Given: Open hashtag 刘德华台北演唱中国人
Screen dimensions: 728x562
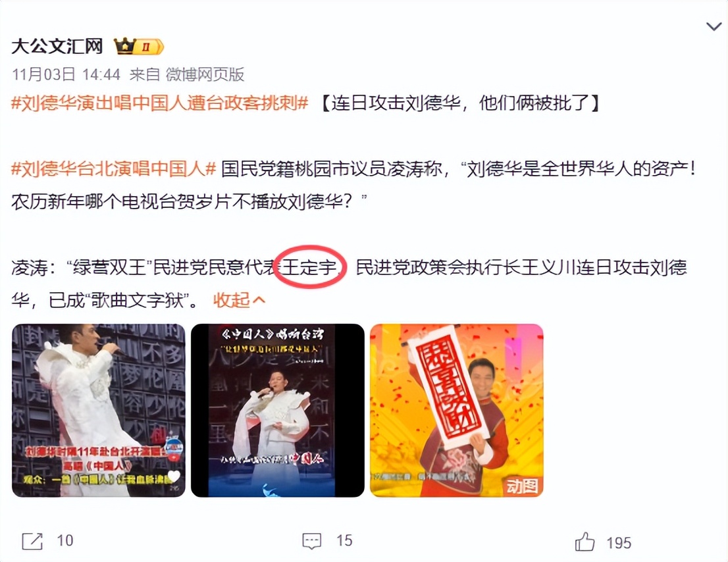Looking at the screenshot, I should 114,168.
